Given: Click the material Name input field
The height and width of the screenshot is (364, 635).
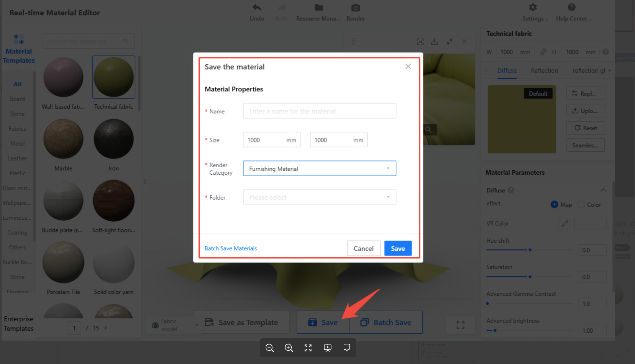Looking at the screenshot, I should click(x=319, y=111).
